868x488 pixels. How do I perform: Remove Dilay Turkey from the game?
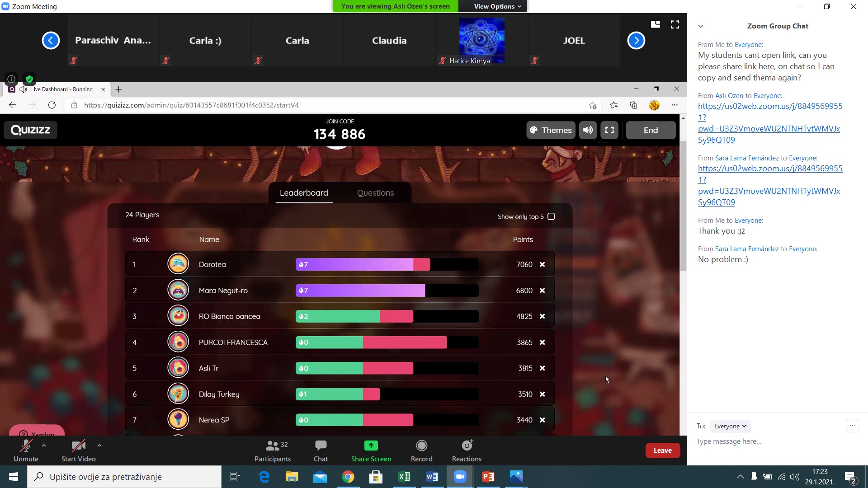tap(542, 394)
